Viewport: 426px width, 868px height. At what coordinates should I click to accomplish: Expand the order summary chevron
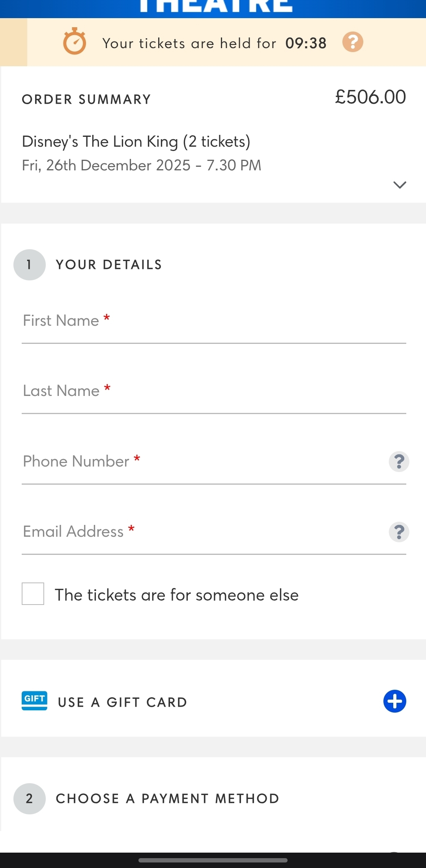tap(400, 185)
